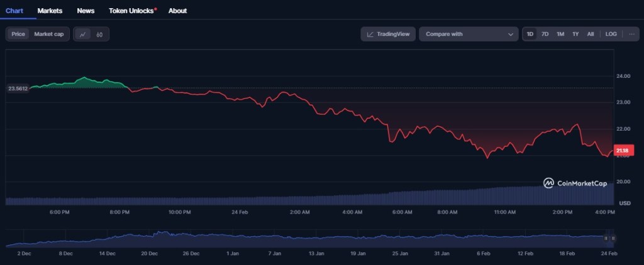644x265 pixels.
Task: Enable LOG scale
Action: (x=611, y=34)
